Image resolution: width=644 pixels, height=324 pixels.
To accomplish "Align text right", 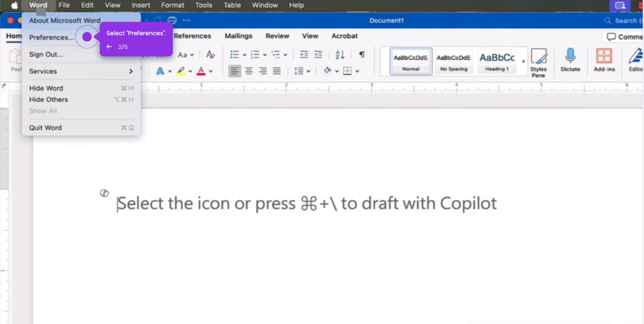I will [263, 71].
